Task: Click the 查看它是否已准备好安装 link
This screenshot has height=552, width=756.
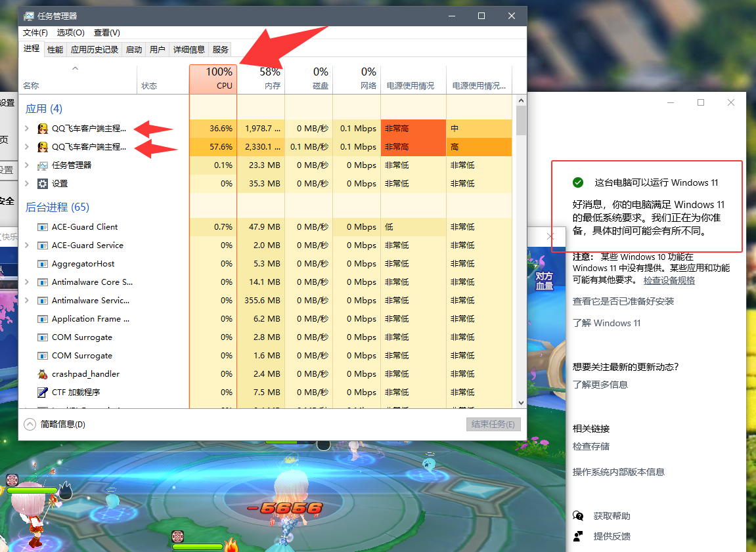Action: pyautogui.click(x=623, y=301)
